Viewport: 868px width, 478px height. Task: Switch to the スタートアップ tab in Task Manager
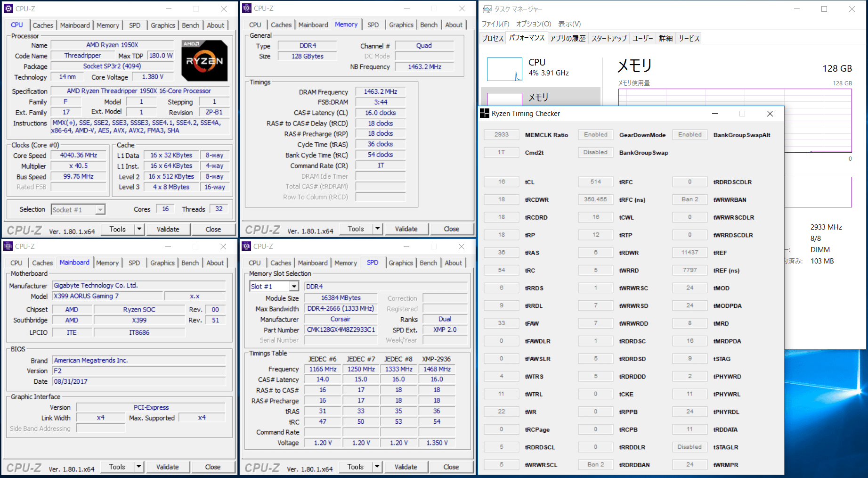pyautogui.click(x=609, y=38)
